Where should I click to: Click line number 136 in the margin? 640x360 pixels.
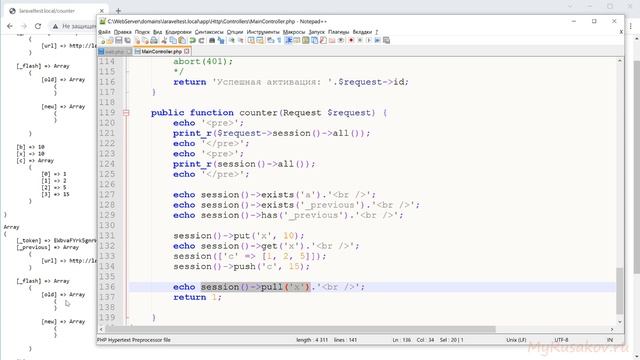tap(107, 287)
